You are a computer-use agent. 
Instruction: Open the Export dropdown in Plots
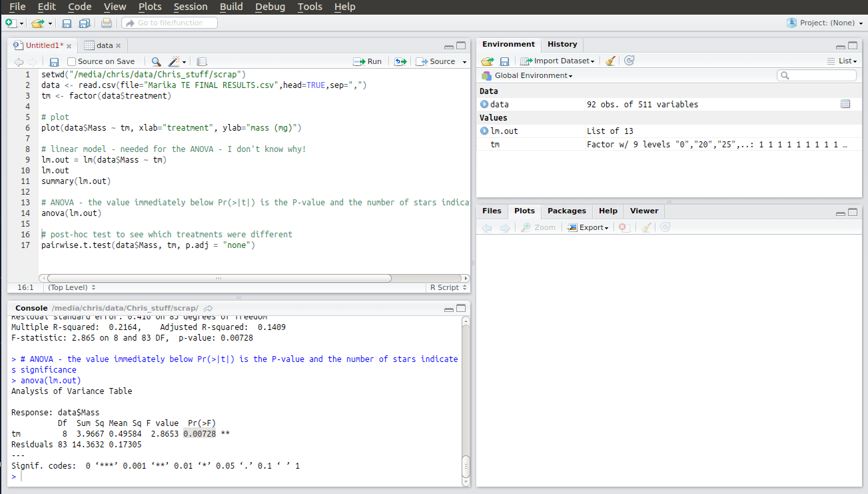[x=588, y=227]
